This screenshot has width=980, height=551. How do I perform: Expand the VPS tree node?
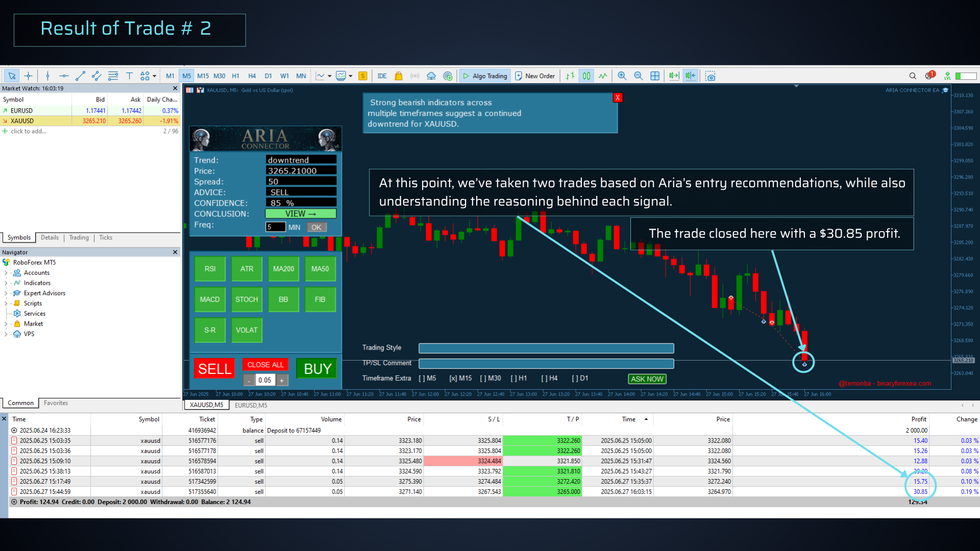[6, 334]
